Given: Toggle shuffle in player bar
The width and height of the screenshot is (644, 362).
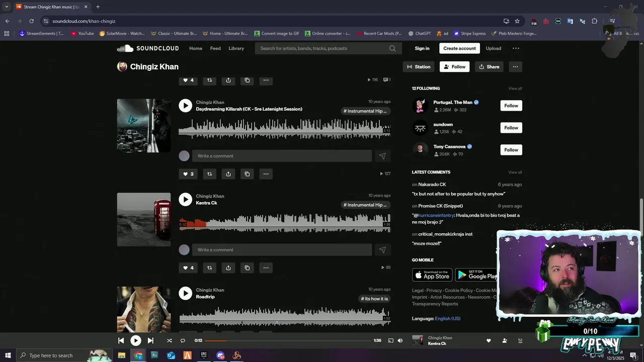Looking at the screenshot, I should [x=169, y=340].
